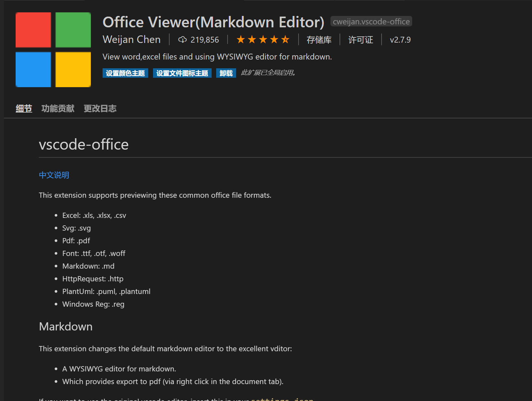The image size is (532, 401).
Task: Open the 存储库 repository link
Action: [x=319, y=40]
